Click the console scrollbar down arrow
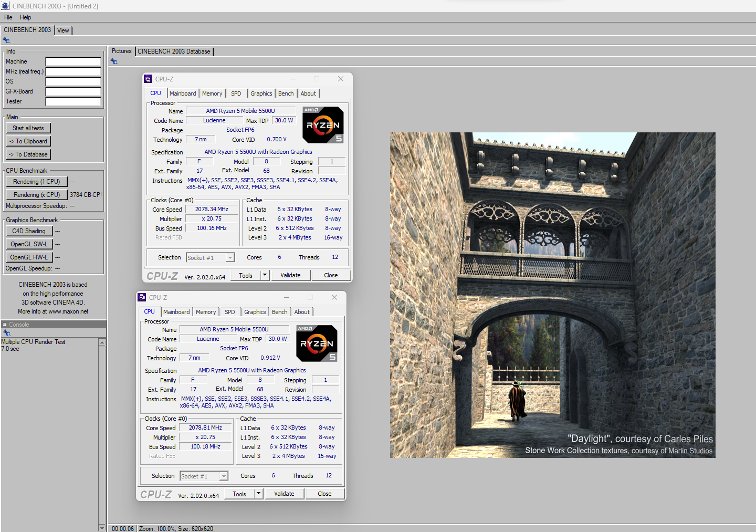The height and width of the screenshot is (532, 756). (102, 528)
